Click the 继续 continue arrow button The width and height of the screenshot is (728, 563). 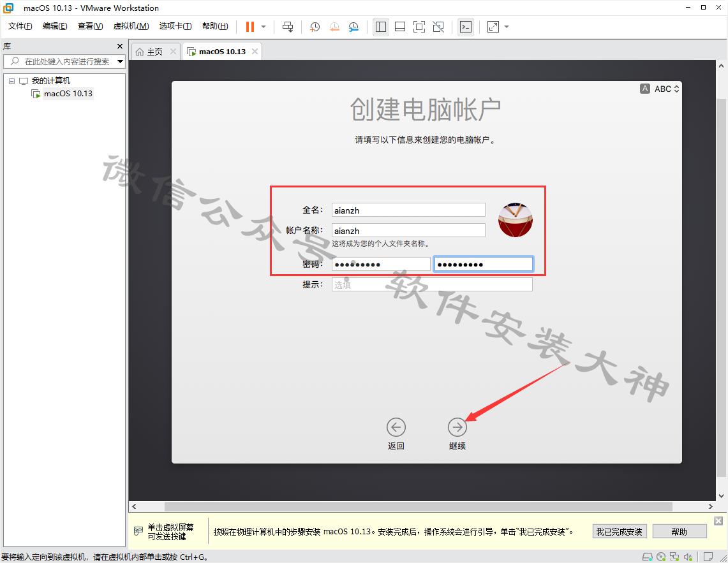coord(457,427)
